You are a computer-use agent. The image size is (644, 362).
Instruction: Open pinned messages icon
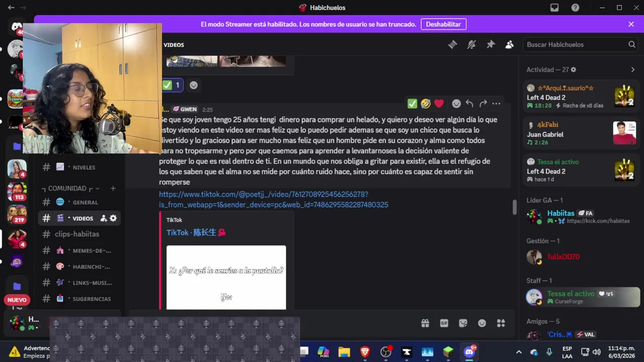click(491, 45)
